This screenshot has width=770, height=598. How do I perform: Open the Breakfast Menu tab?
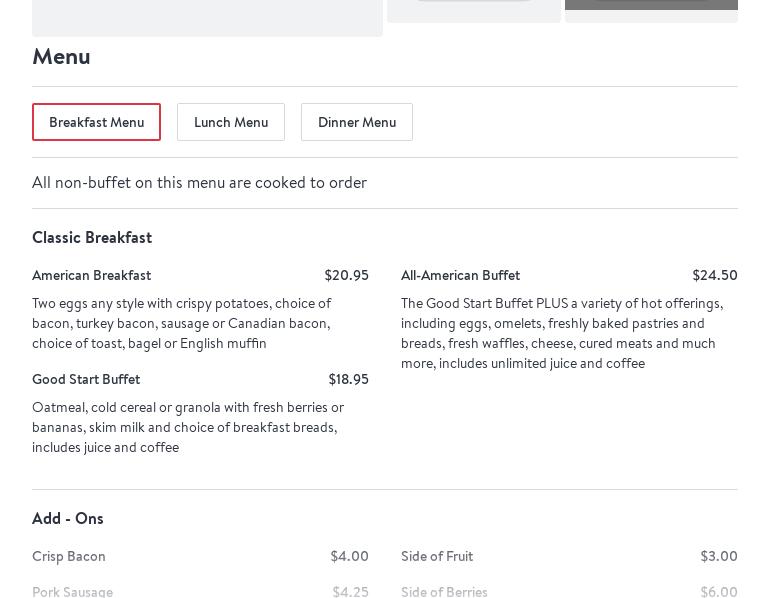(x=96, y=122)
